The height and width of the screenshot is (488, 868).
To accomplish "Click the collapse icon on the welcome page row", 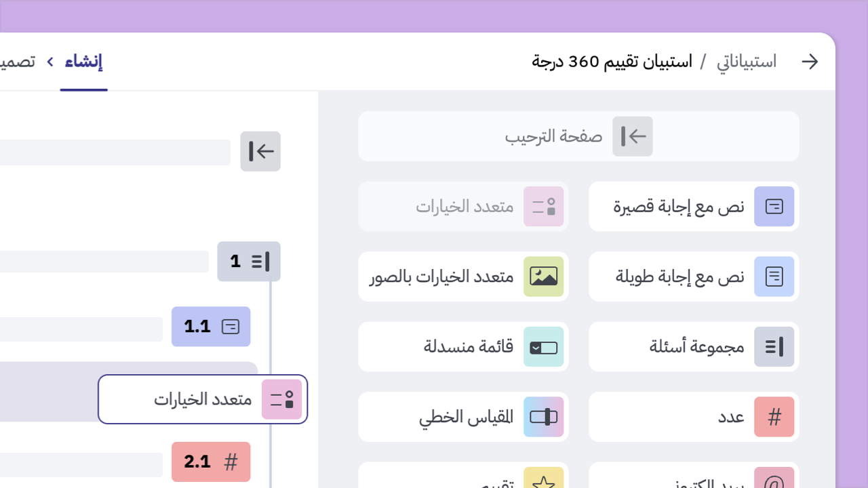I will 632,136.
